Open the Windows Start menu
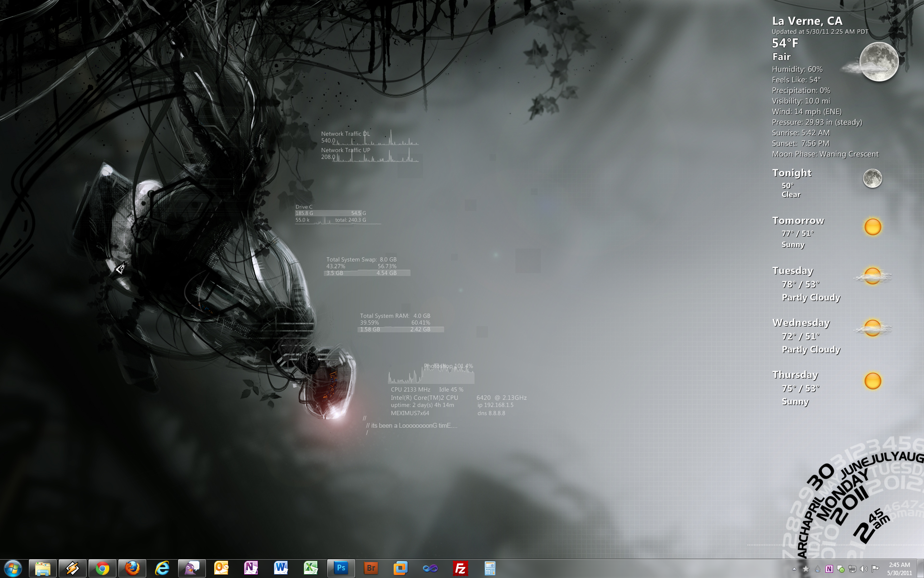Screen dimensions: 924x578 [13, 568]
